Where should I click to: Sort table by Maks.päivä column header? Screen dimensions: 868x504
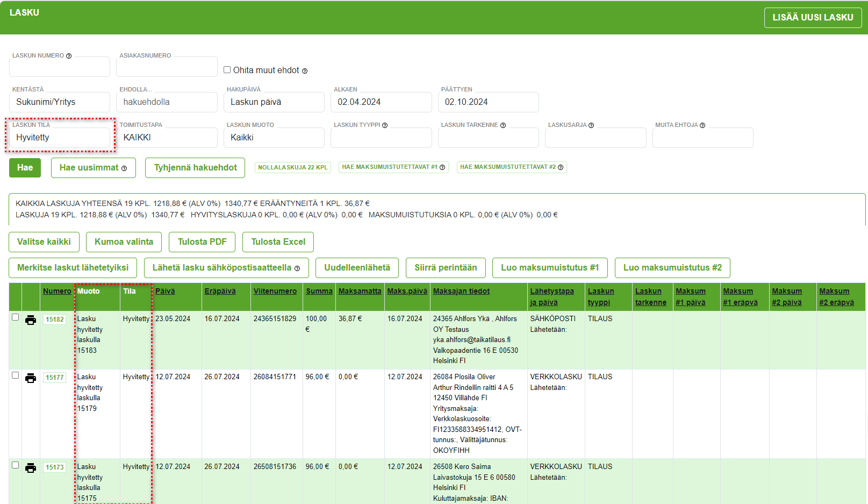click(407, 291)
